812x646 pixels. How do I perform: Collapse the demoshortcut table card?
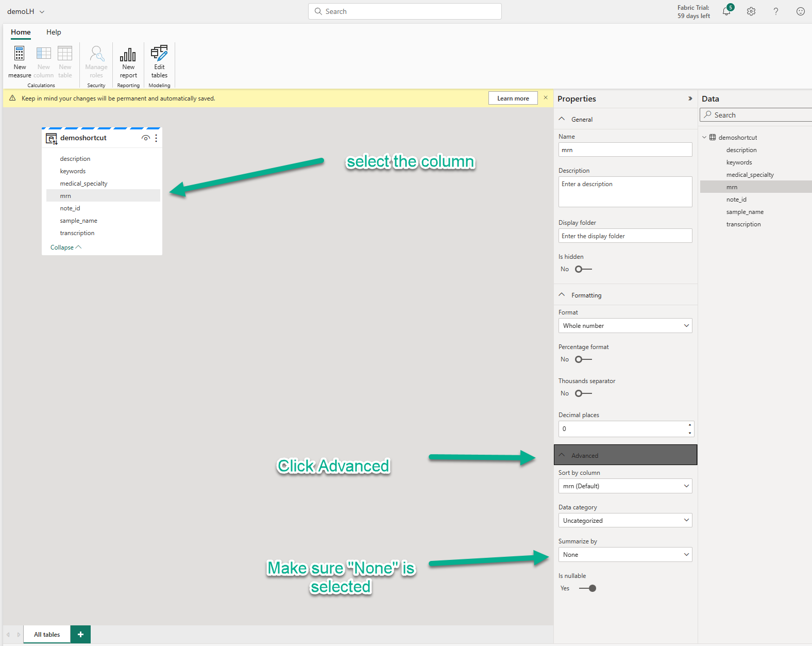click(65, 247)
